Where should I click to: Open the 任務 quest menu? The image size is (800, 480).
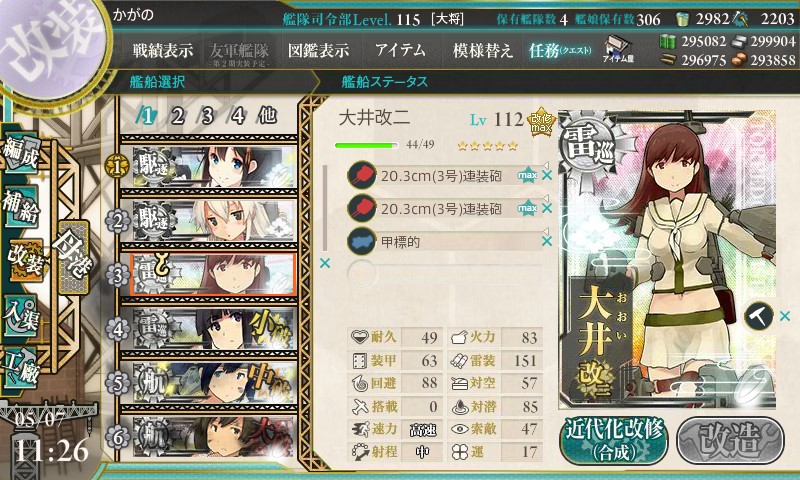(560, 50)
